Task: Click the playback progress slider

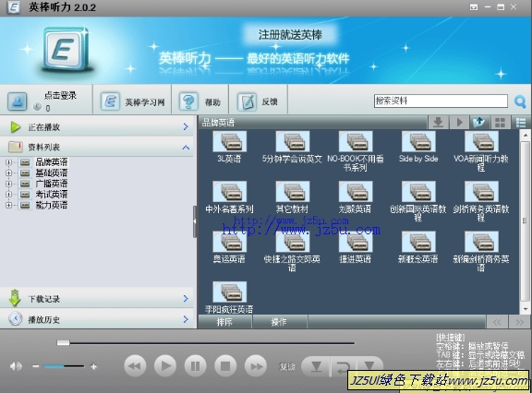Action: (x=206, y=343)
